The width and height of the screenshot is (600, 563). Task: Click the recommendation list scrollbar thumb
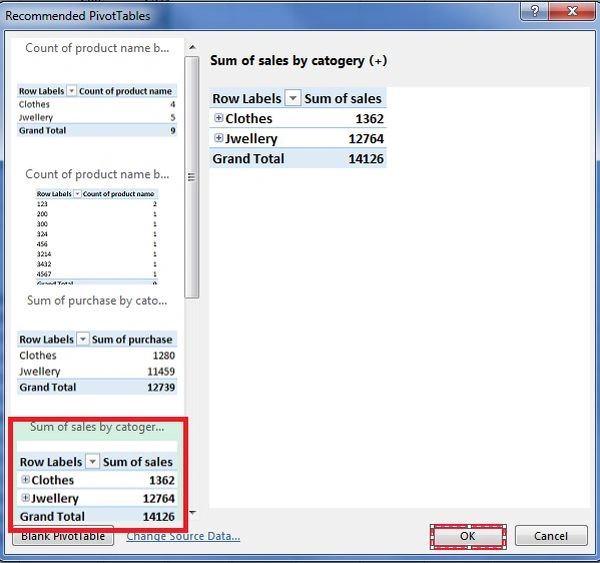[192, 177]
